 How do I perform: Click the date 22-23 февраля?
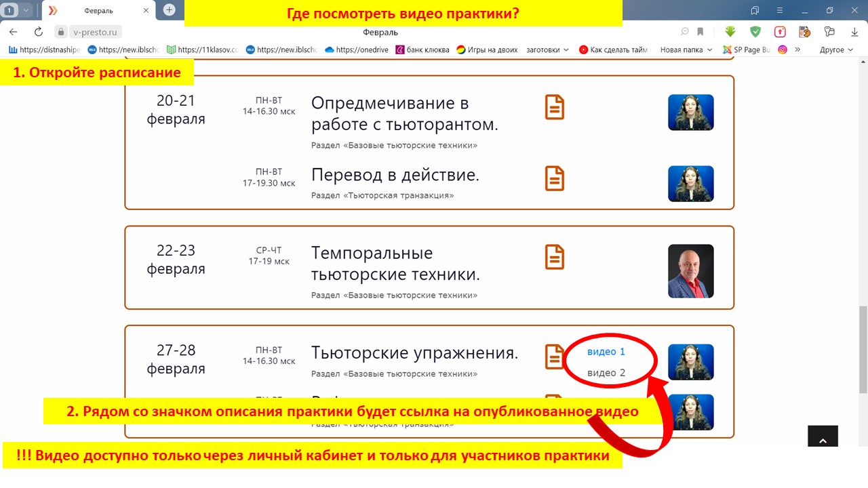pos(176,260)
